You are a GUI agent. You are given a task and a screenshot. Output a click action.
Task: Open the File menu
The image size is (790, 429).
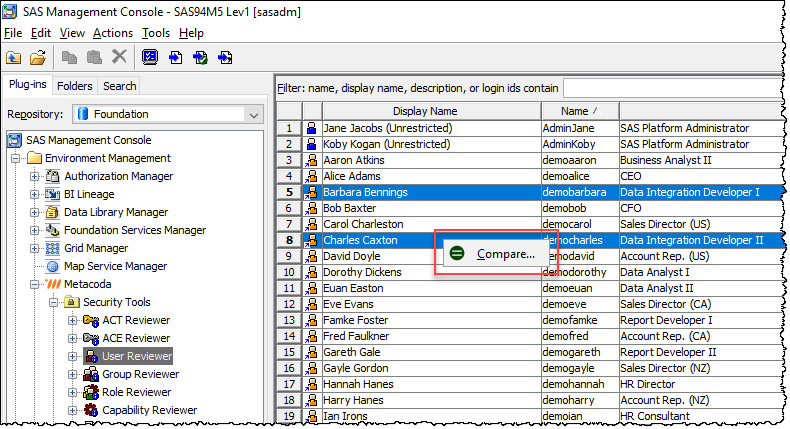[x=13, y=33]
